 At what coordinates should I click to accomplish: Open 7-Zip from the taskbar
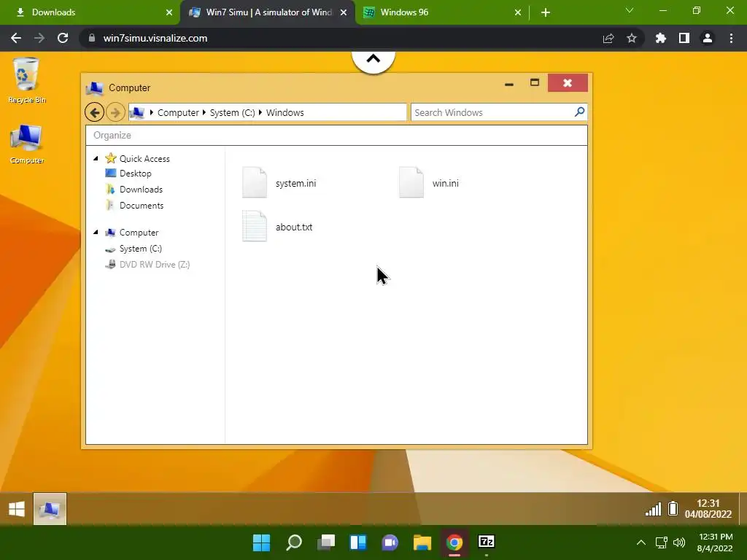487,542
